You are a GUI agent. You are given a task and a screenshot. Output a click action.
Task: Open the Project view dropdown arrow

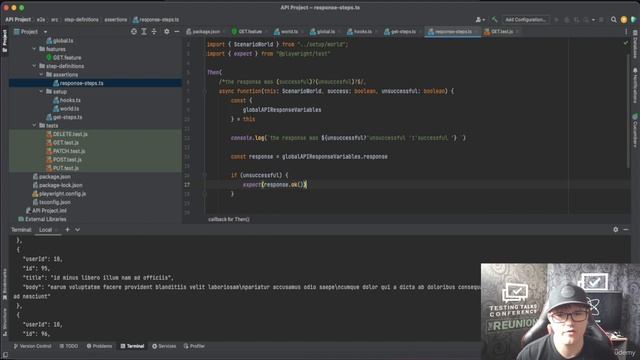(x=45, y=32)
